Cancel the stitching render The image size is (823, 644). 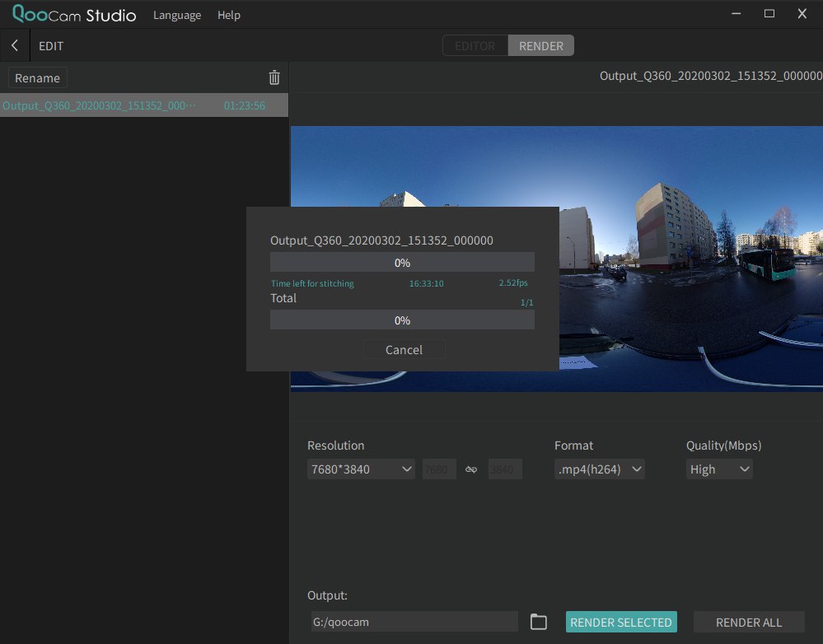click(404, 349)
